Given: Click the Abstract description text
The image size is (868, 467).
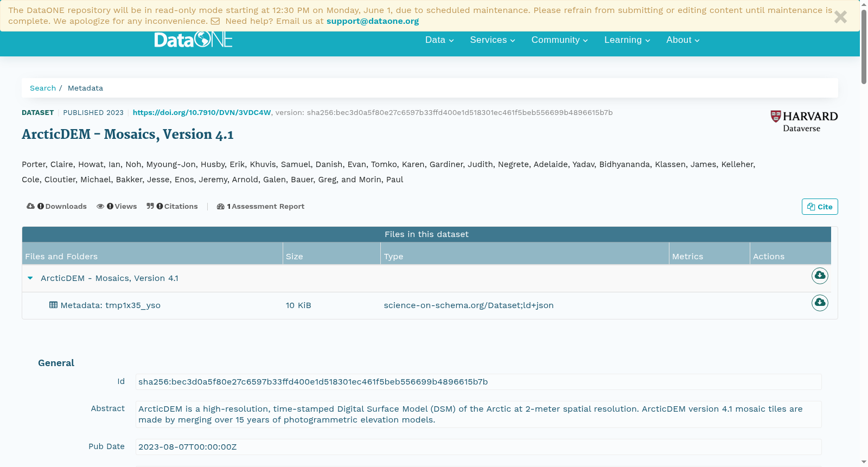Looking at the screenshot, I should pos(478,414).
